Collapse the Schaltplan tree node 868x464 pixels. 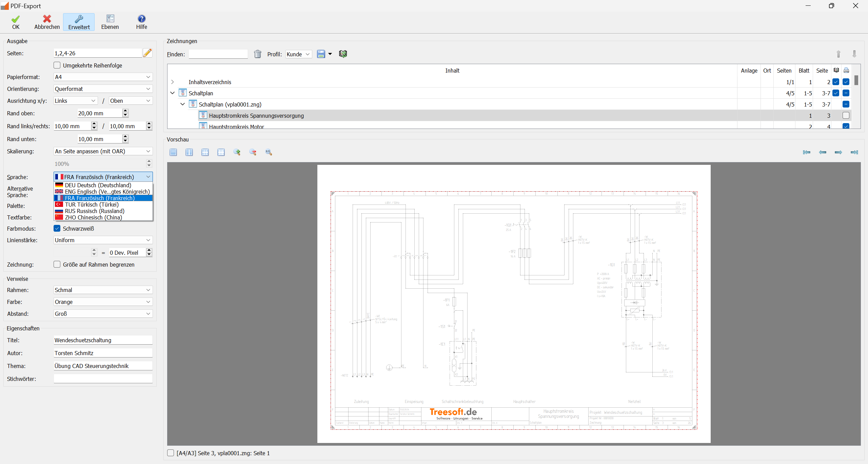click(173, 93)
